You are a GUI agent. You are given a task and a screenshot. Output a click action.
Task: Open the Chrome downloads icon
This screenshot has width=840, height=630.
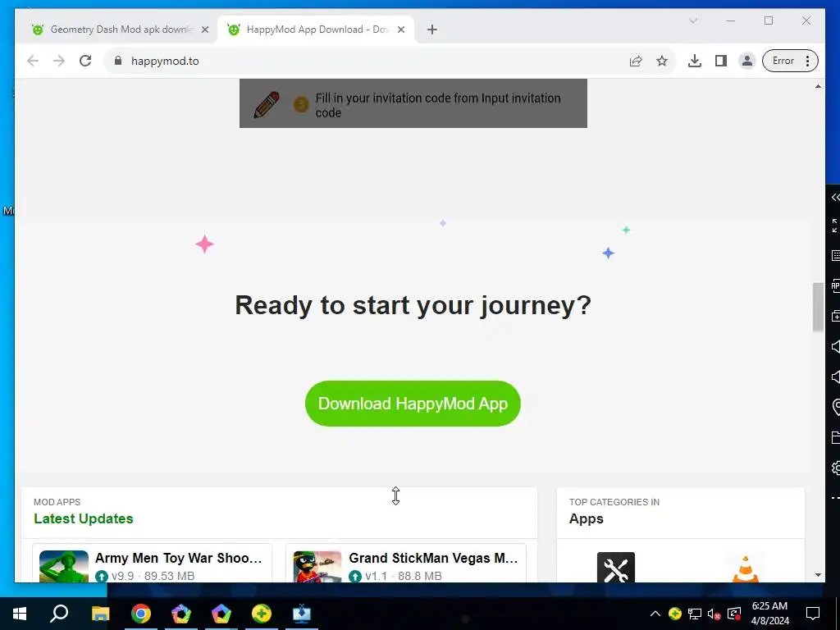[695, 61]
